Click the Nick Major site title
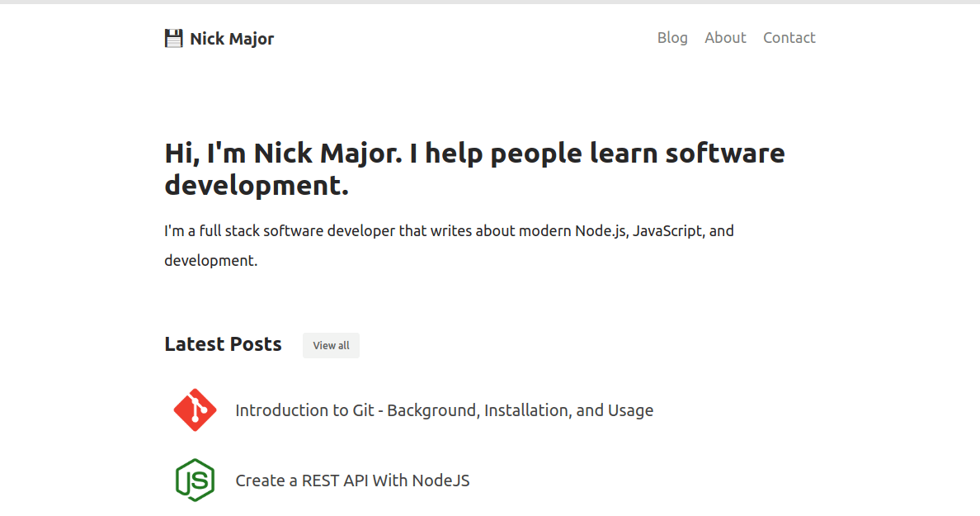Image resolution: width=980 pixels, height=516 pixels. (231, 38)
